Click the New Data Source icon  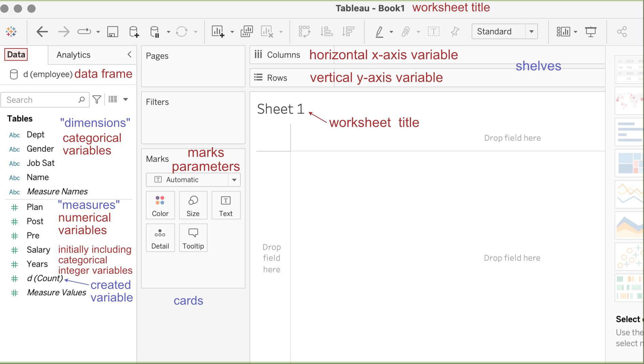(x=134, y=32)
